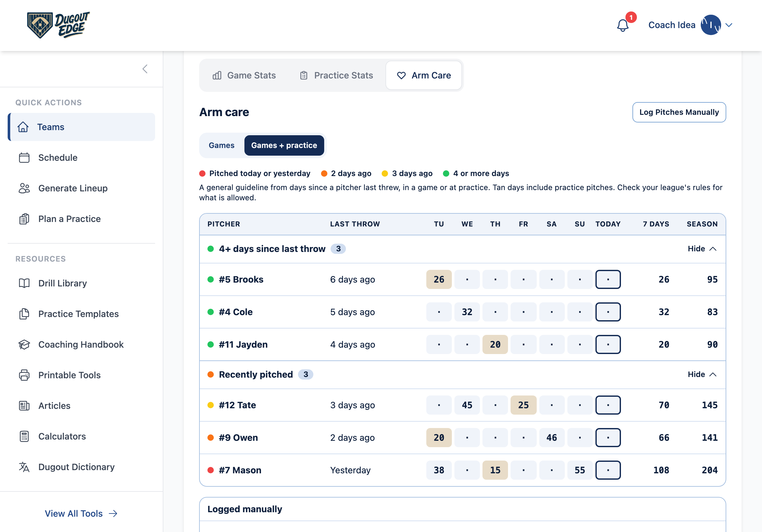
Task: Click the Dugout Edge logo
Action: coord(58,25)
